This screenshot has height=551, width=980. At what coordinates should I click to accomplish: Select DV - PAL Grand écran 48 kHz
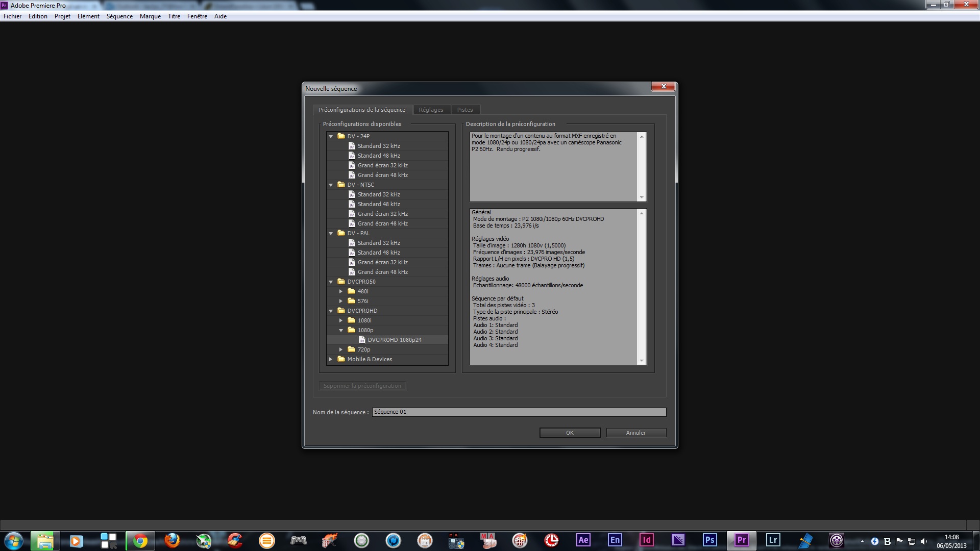387,272
